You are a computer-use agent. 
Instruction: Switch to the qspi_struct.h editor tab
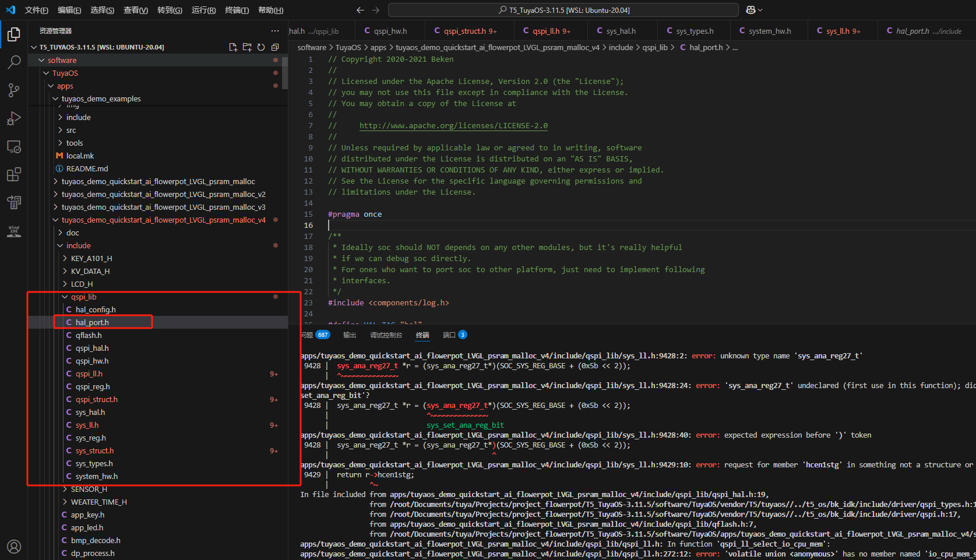468,31
